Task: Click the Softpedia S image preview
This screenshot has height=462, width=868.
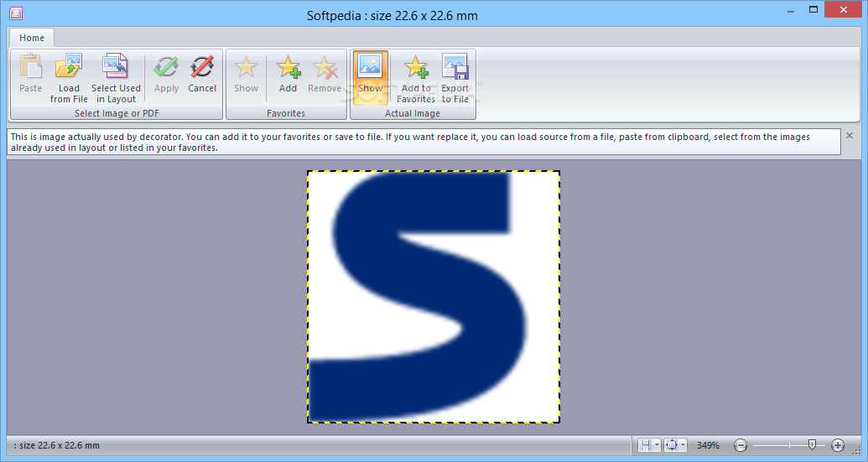Action: 434,297
